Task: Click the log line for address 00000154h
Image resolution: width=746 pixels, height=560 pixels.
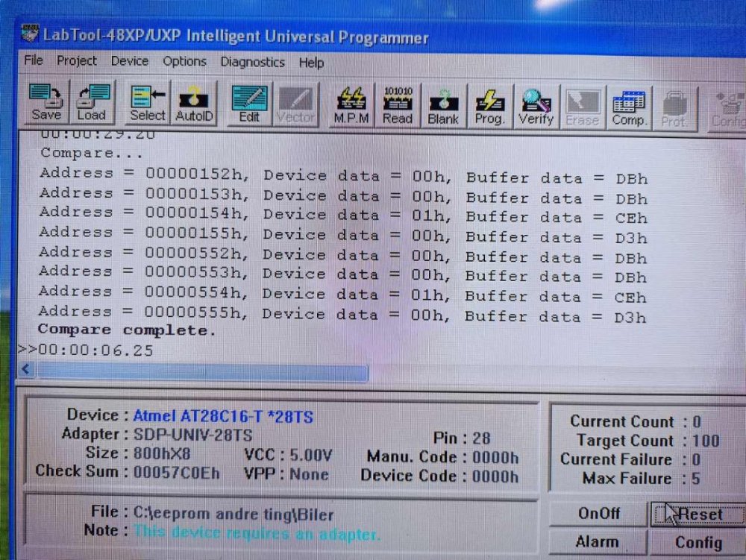Action: click(343, 215)
